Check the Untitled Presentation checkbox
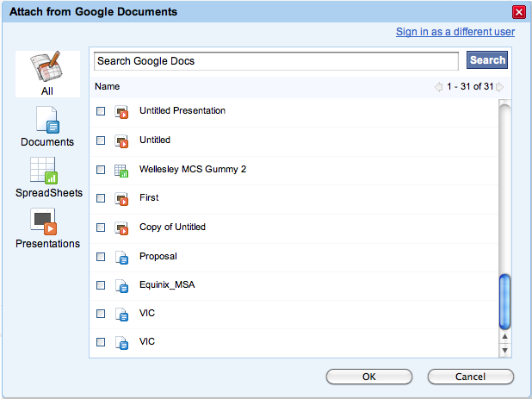532x399 pixels. click(101, 111)
